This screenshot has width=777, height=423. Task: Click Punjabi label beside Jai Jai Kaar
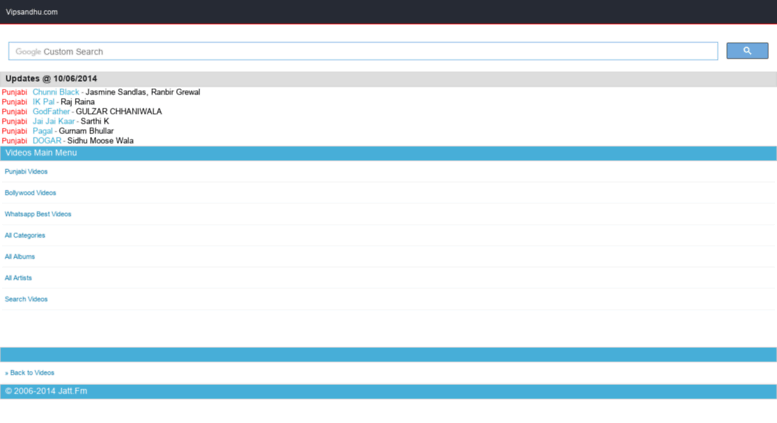click(x=14, y=121)
